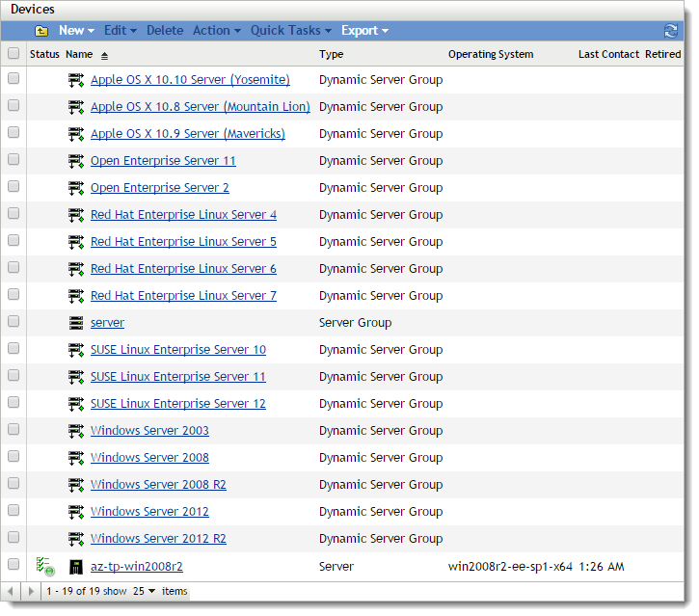
Task: Open the Export dropdown menu
Action: (x=364, y=30)
